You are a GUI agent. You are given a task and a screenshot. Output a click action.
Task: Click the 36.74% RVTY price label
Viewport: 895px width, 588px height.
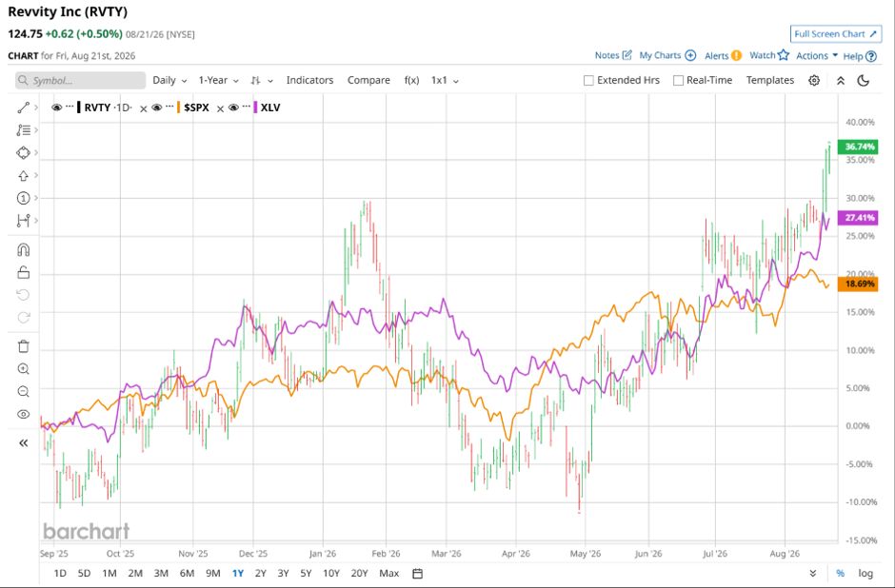[x=858, y=147]
